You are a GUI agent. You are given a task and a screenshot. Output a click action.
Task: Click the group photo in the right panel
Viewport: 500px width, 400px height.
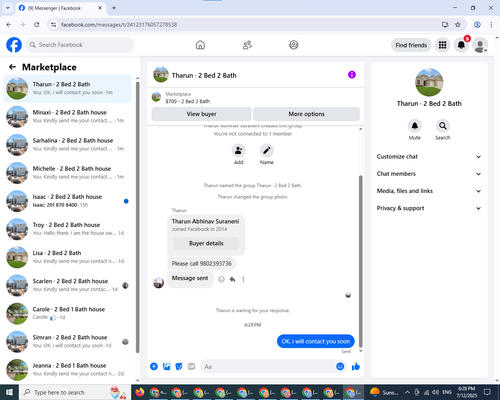pyautogui.click(x=429, y=82)
